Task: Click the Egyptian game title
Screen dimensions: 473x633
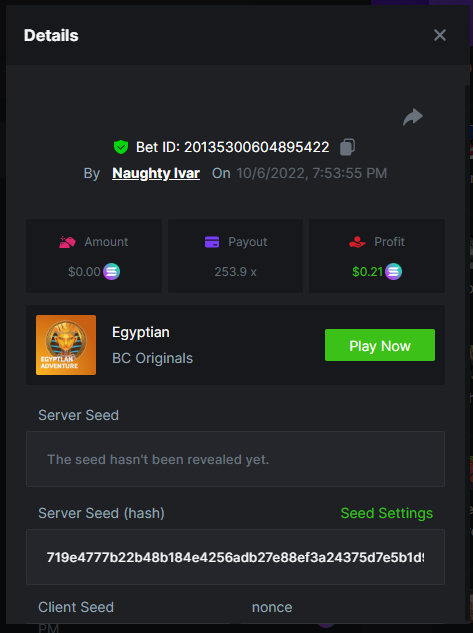Action: tap(141, 333)
